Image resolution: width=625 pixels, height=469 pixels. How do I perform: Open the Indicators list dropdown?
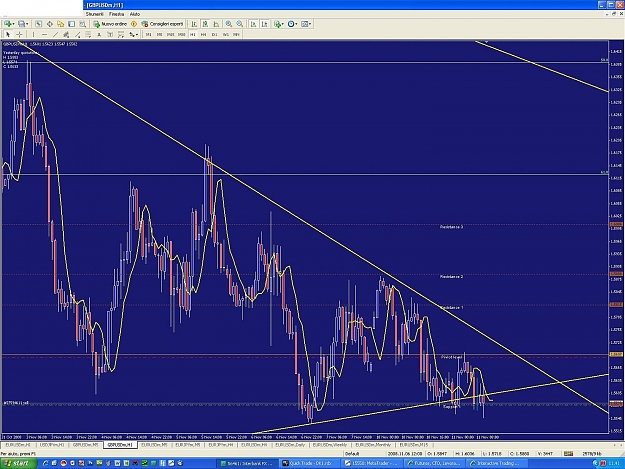pyautogui.click(x=279, y=24)
